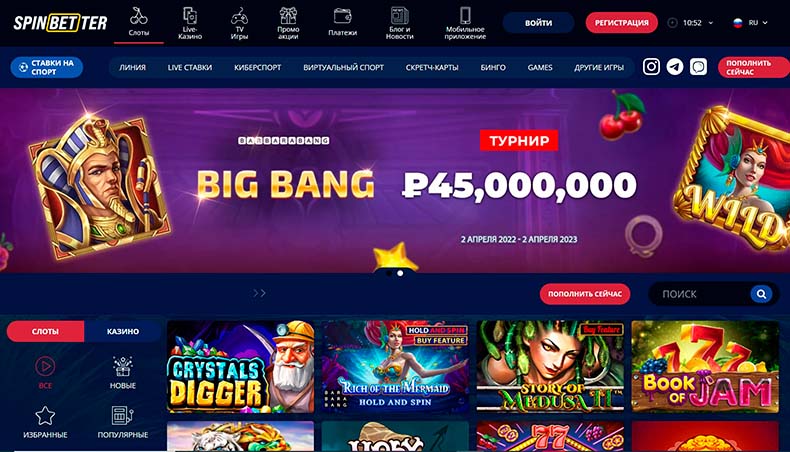Select the Слоты toggle tab
Viewport: 790px width, 452px height.
coord(45,331)
